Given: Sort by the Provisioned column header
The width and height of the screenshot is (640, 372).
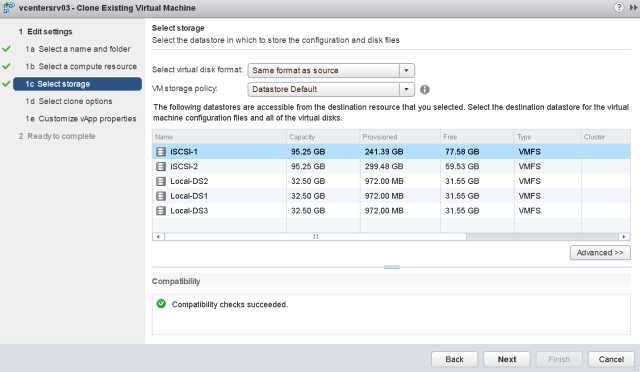Looking at the screenshot, I should pos(400,137).
